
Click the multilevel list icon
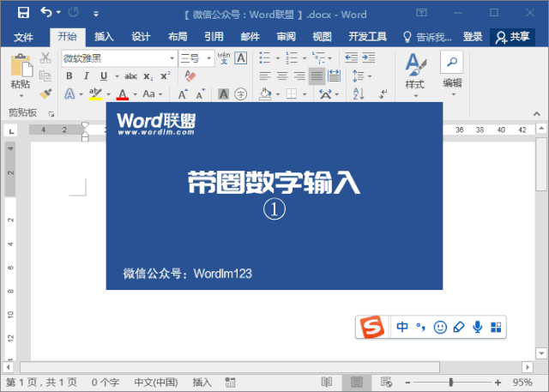click(318, 57)
